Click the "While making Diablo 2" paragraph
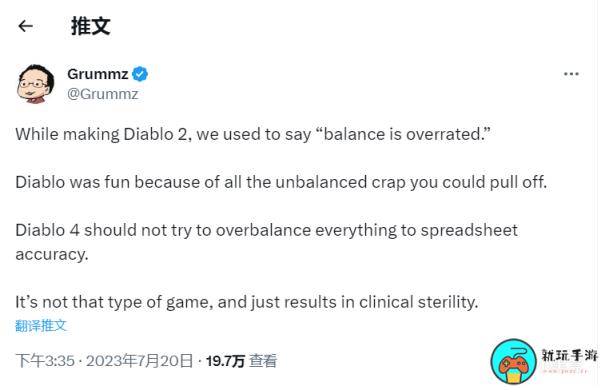The height and width of the screenshot is (386, 601). 253,134
